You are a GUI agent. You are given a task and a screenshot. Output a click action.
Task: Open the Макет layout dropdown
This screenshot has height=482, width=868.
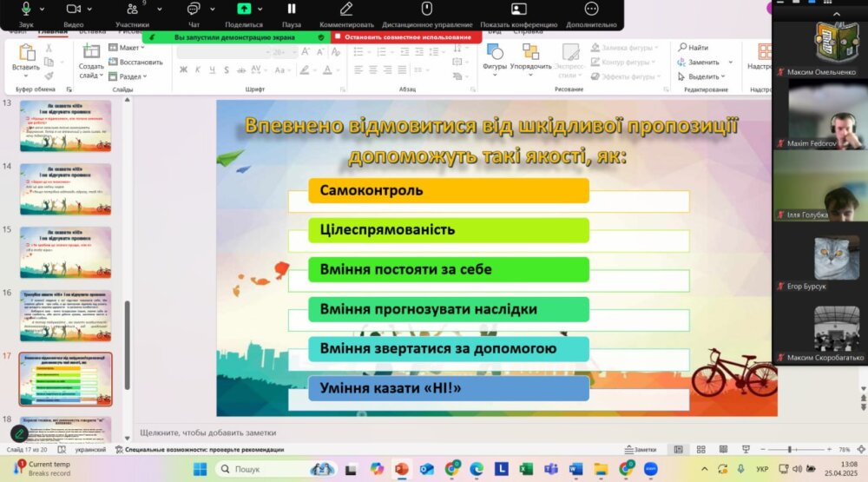[x=127, y=48]
